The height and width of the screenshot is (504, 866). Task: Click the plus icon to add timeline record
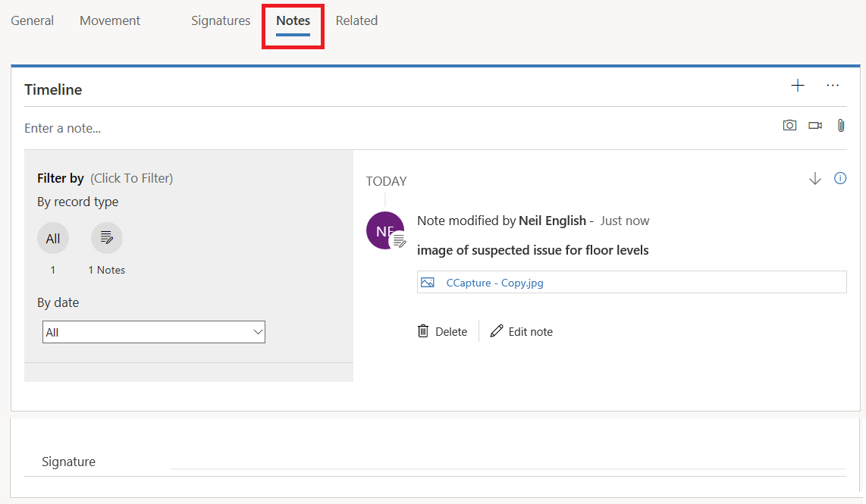(797, 86)
